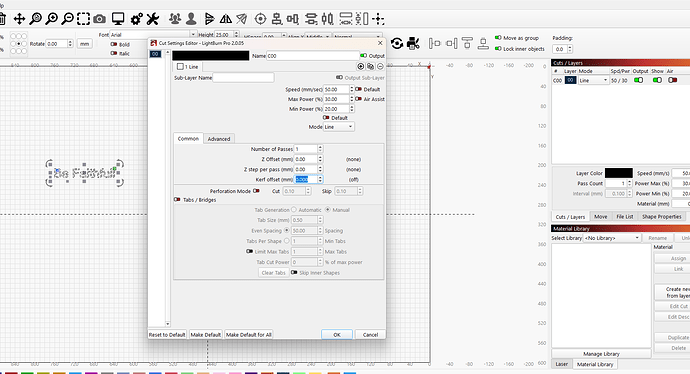Open layer C00 Mode dropdown in Cuts/Layers
Screen dimensions: 690x374
click(593, 81)
